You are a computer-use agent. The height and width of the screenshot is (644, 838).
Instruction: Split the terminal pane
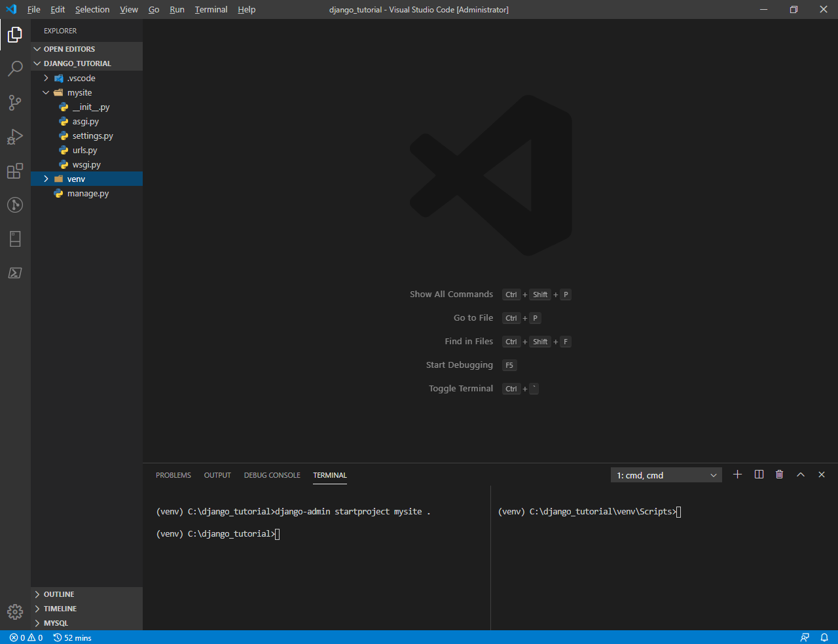[759, 474]
